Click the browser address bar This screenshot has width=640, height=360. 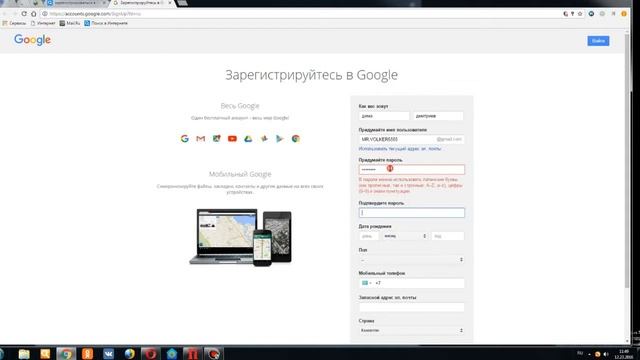point(302,14)
